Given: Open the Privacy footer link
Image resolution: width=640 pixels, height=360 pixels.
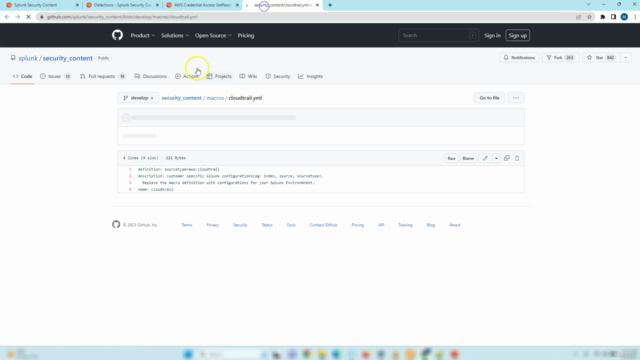Looking at the screenshot, I should (x=213, y=225).
